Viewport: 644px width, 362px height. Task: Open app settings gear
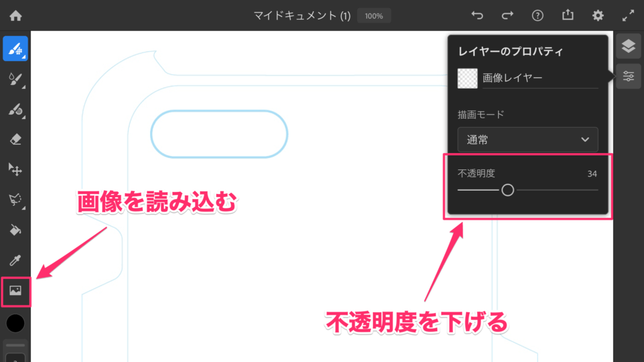point(598,16)
